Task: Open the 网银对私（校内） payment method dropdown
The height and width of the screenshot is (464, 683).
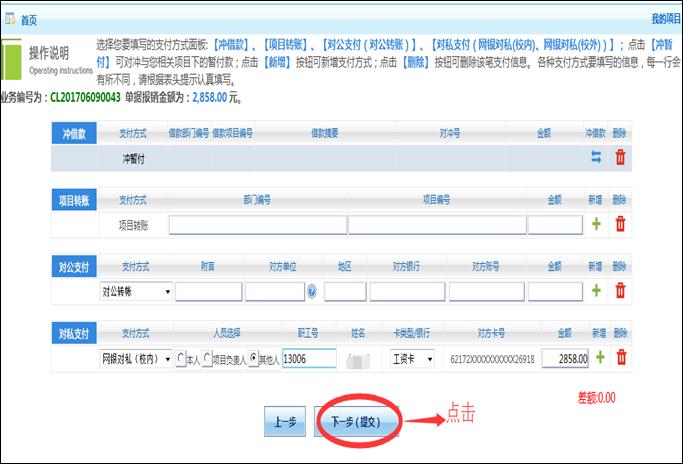Action: (136, 359)
